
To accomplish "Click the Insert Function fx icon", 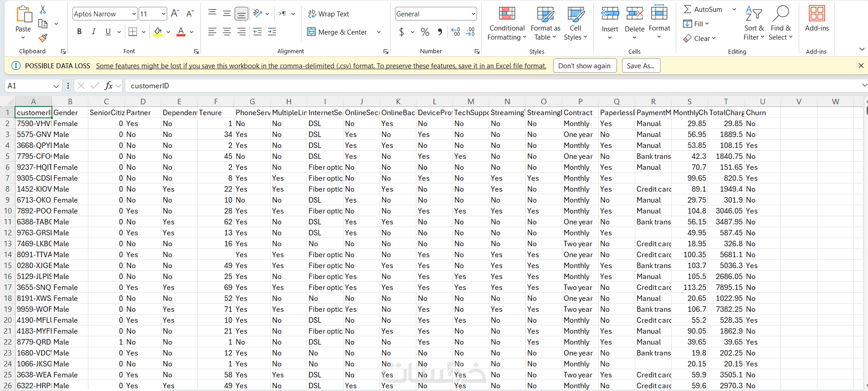I will click(x=108, y=86).
